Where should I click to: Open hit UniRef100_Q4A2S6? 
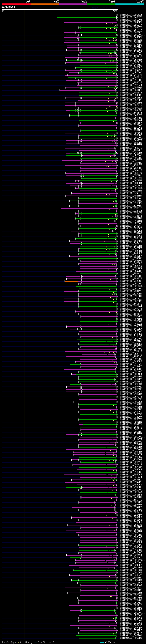pyautogui.click(x=131, y=281)
